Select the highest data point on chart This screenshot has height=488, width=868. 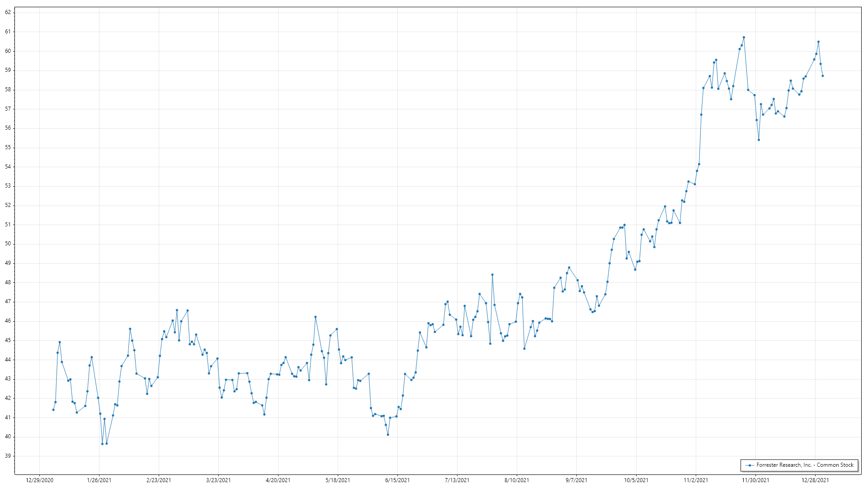click(x=744, y=38)
